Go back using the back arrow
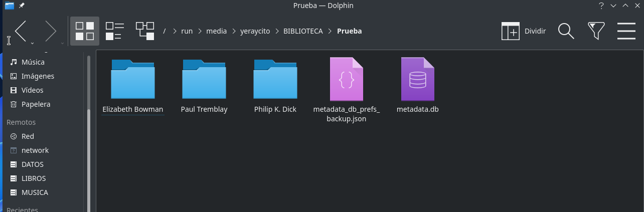644x212 pixels. click(x=20, y=31)
